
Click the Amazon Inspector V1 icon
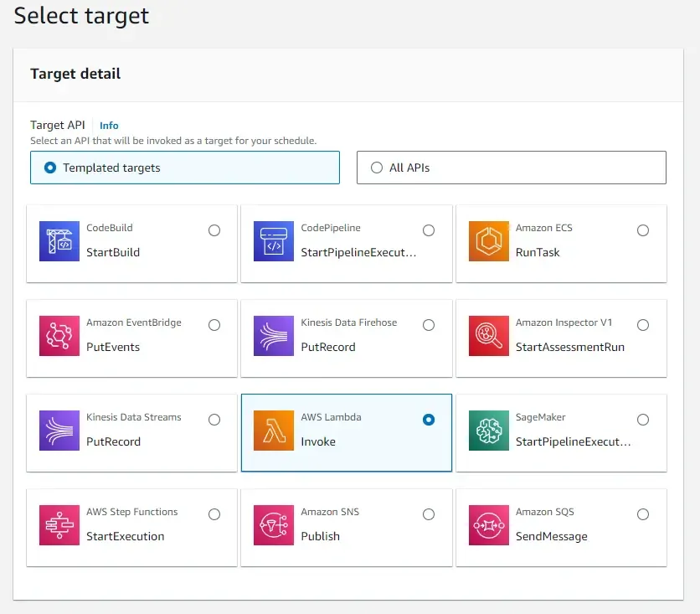click(x=488, y=335)
